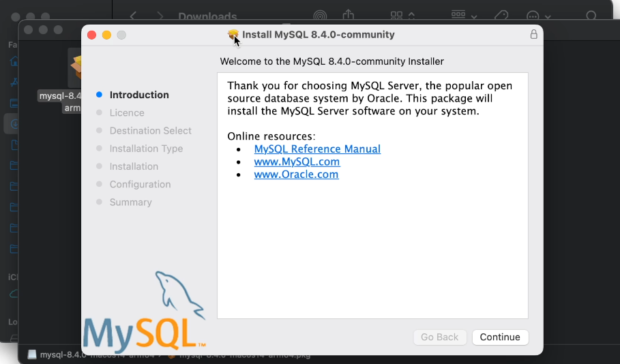Go forward in the Finder Downloads window
The width and height of the screenshot is (620, 364).
(160, 16)
